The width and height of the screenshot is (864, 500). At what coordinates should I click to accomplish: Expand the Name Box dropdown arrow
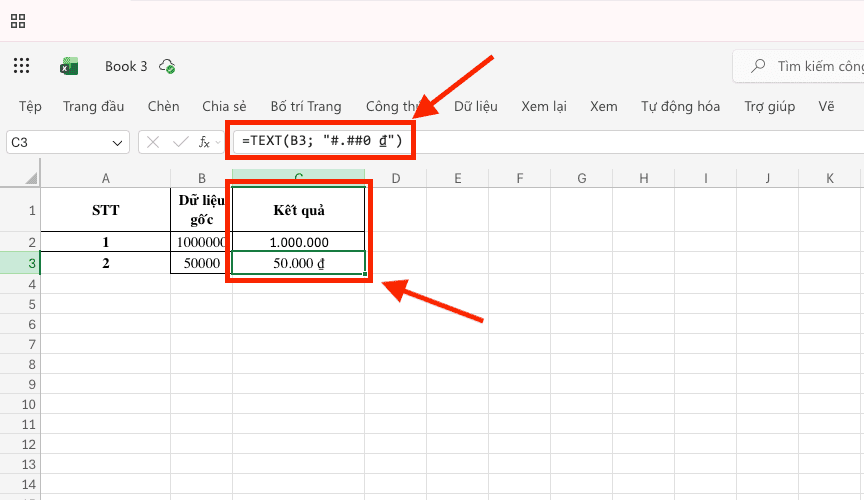[x=117, y=143]
